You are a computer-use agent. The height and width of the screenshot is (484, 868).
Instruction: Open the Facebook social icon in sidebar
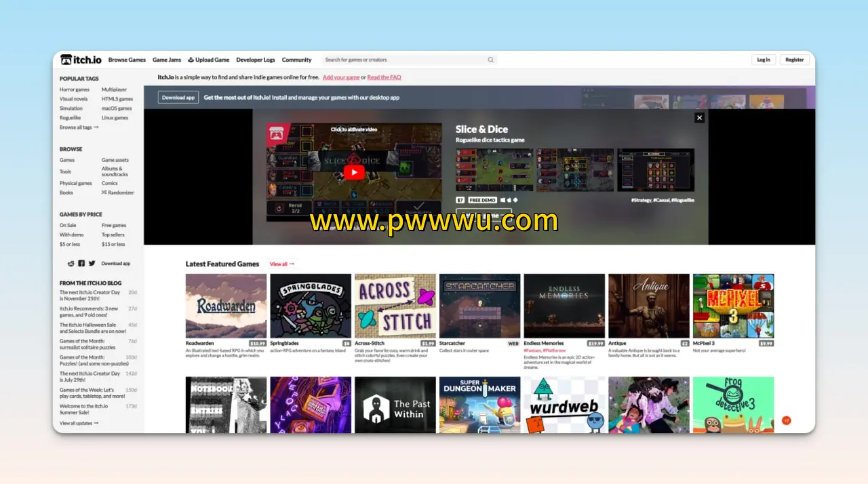(81, 263)
